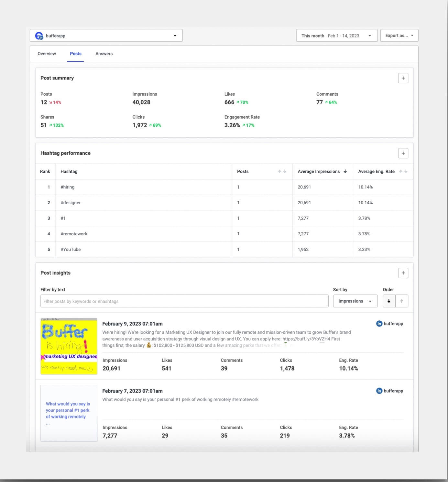Click bufferapp name on February 7 post
448x482 pixels.
click(393, 391)
